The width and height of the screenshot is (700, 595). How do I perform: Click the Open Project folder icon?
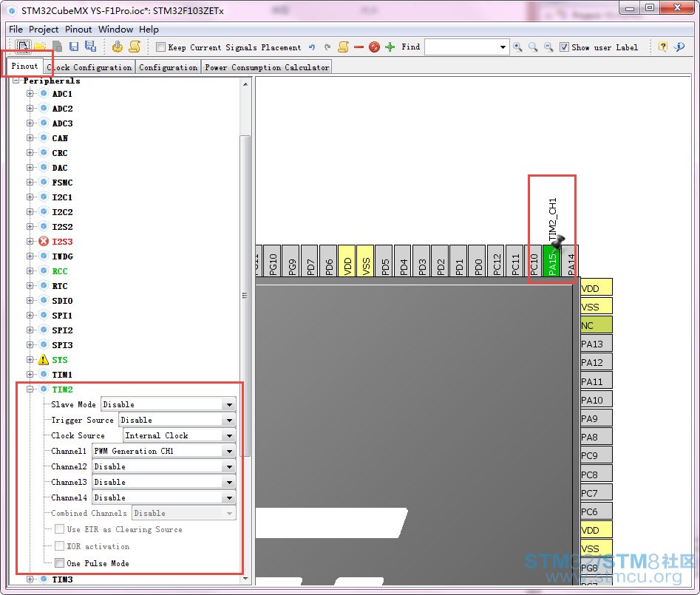pyautogui.click(x=40, y=47)
